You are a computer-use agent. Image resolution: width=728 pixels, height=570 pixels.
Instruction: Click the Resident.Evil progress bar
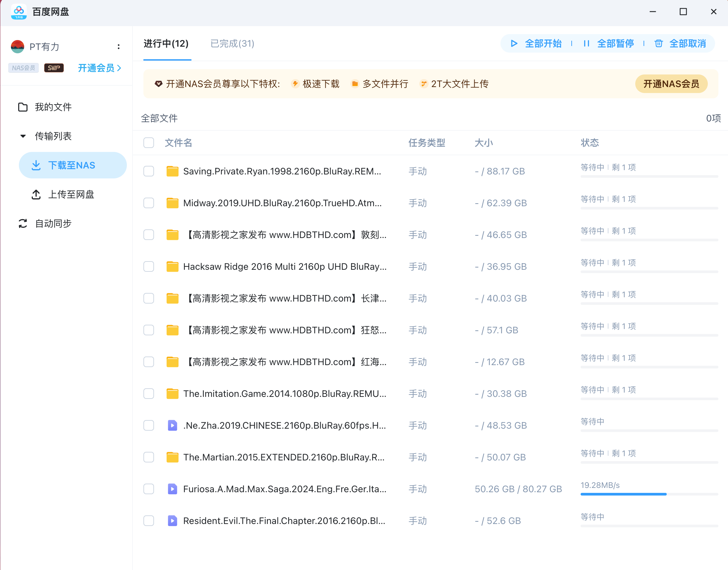tap(649, 526)
